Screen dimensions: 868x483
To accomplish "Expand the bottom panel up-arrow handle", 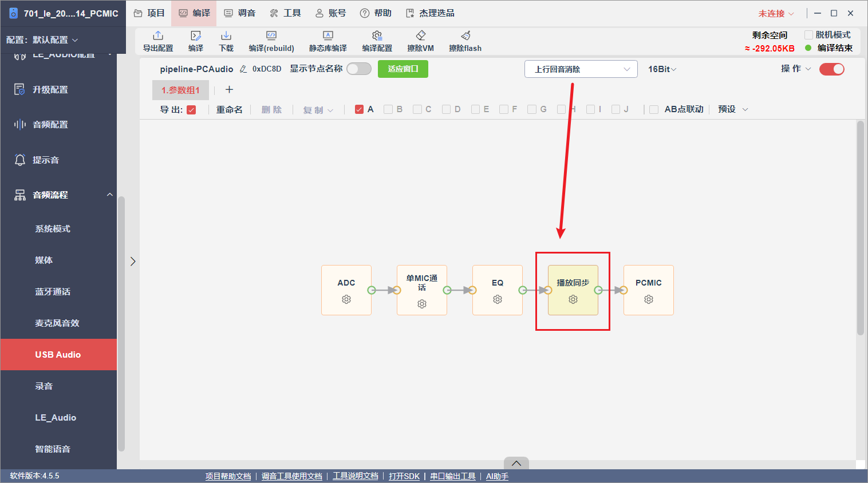I will tap(516, 463).
